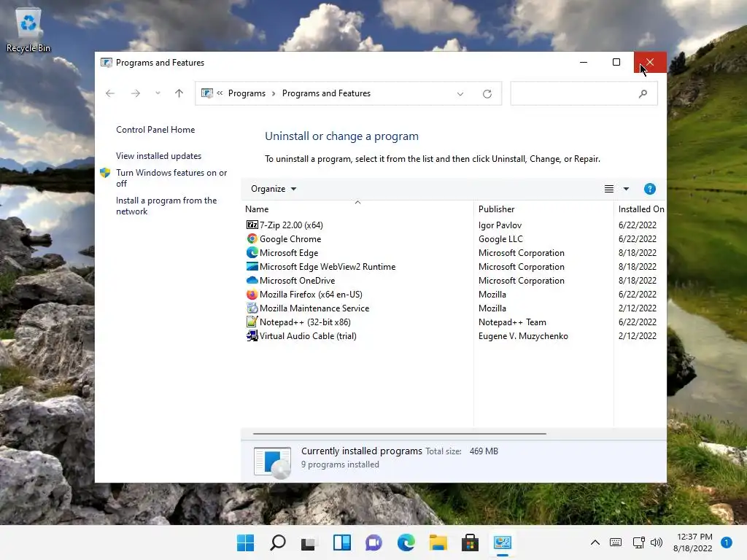
Task: Open taskbar Search
Action: click(278, 542)
